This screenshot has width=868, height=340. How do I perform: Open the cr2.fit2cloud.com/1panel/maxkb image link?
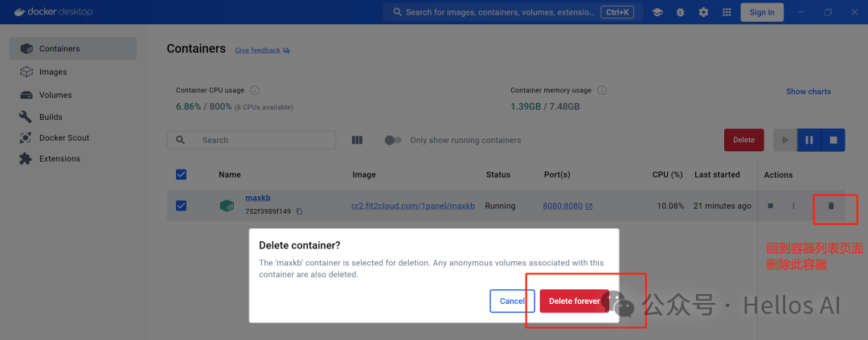pos(413,206)
